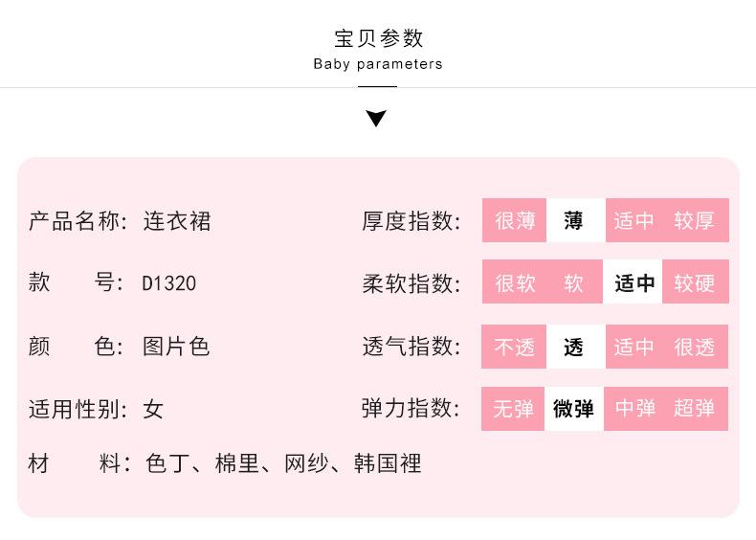Click the black down arrow under the title
Screen dimensions: 756x540
[x=376, y=119]
